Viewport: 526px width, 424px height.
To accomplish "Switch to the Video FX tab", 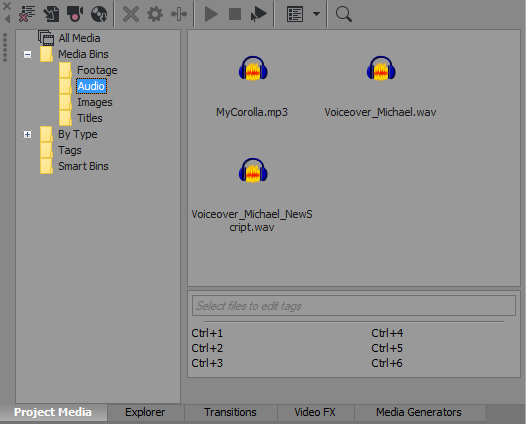I will 315,412.
